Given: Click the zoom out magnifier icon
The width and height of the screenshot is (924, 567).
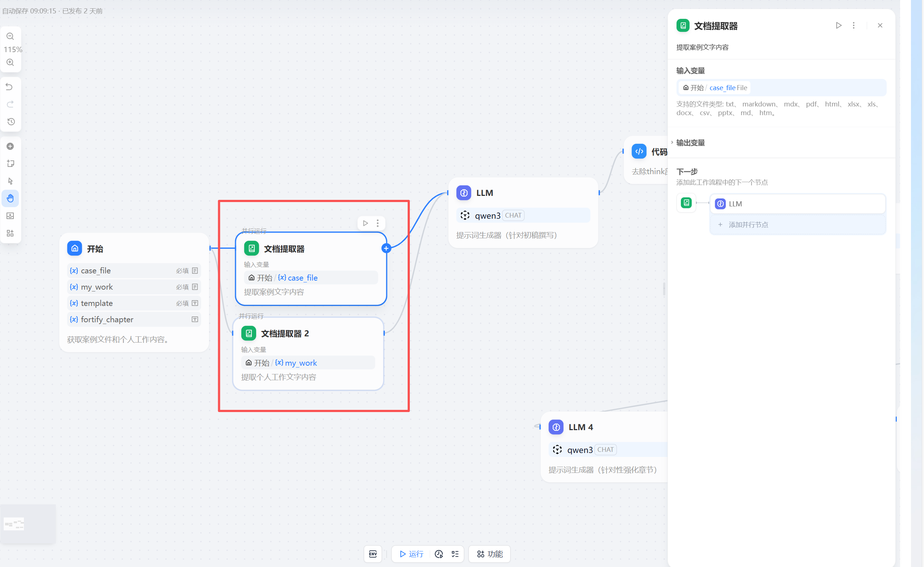Looking at the screenshot, I should 10,36.
